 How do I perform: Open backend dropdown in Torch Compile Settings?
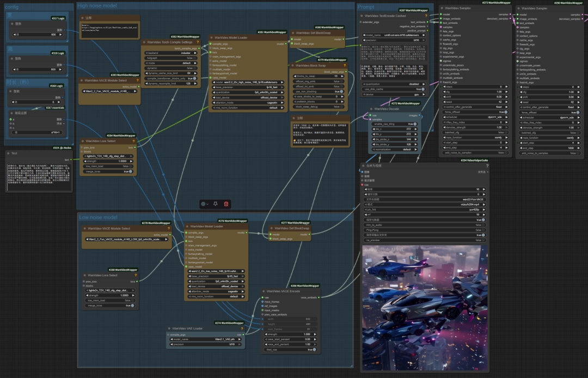click(x=171, y=53)
